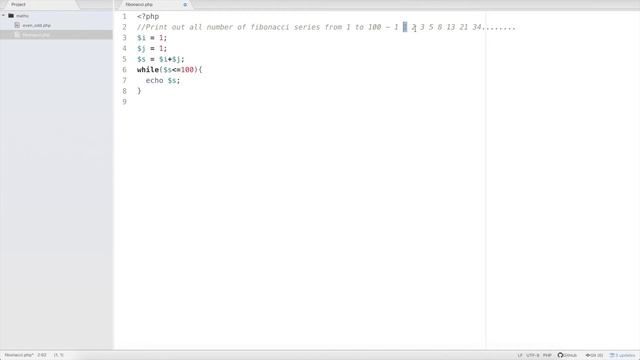Select the highlighted fibonacci.php tree row
The height and width of the screenshot is (360, 640).
(56, 35)
